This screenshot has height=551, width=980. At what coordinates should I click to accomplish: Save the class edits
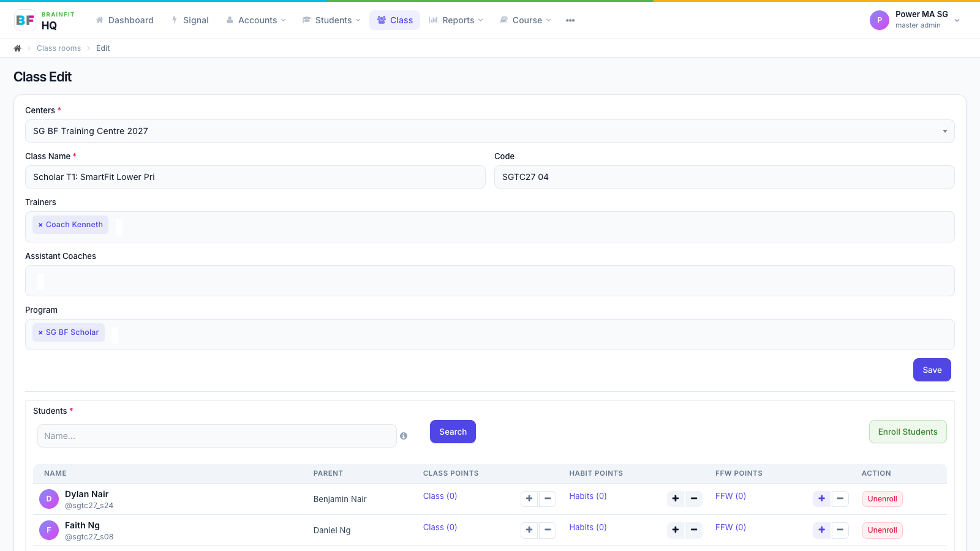click(x=932, y=370)
